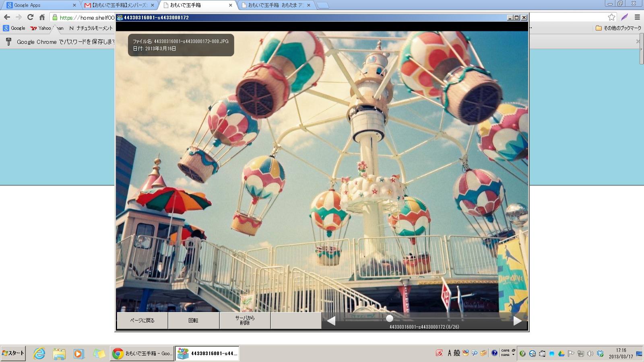The height and width of the screenshot is (362, 644).
Task: Open the Chrome menu icon
Action: (x=637, y=17)
